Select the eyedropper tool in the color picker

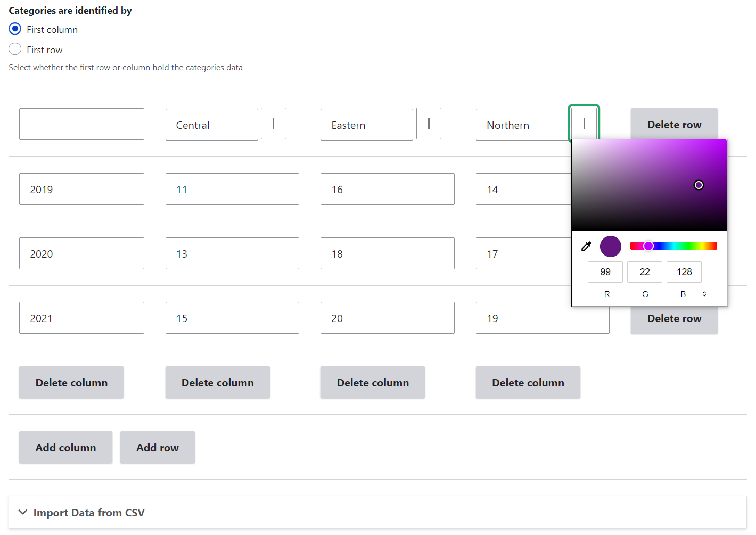click(x=586, y=246)
